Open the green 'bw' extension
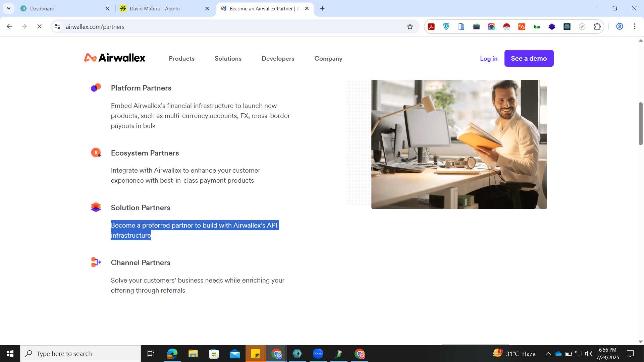The width and height of the screenshot is (644, 362). [x=537, y=26]
